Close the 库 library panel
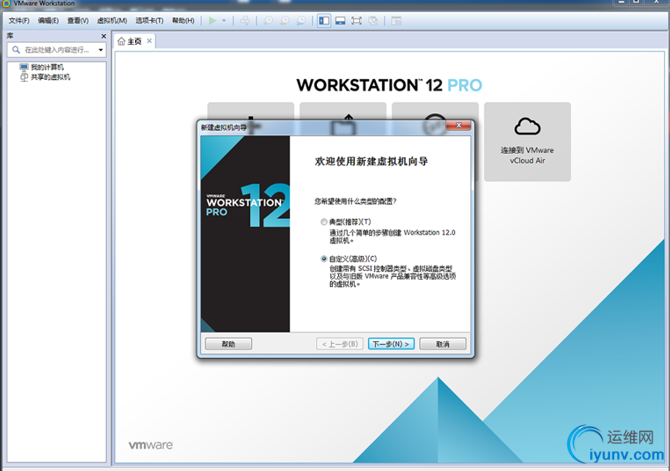670x471 pixels. tap(103, 36)
